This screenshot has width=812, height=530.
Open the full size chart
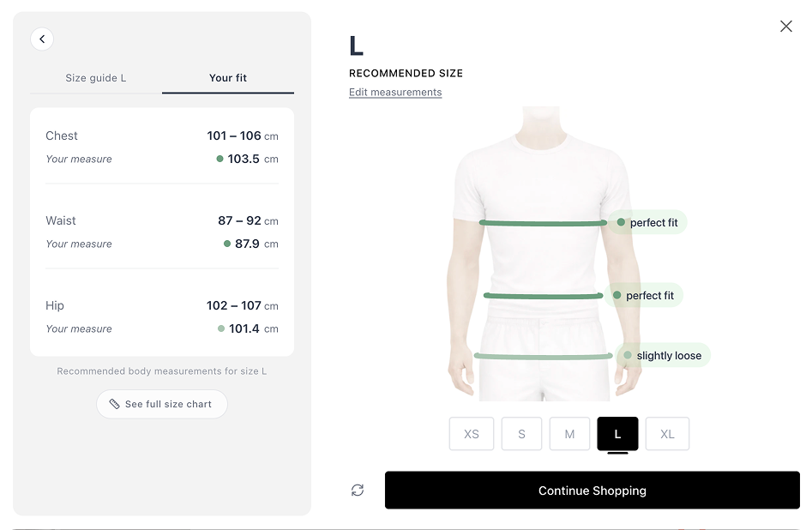161,404
